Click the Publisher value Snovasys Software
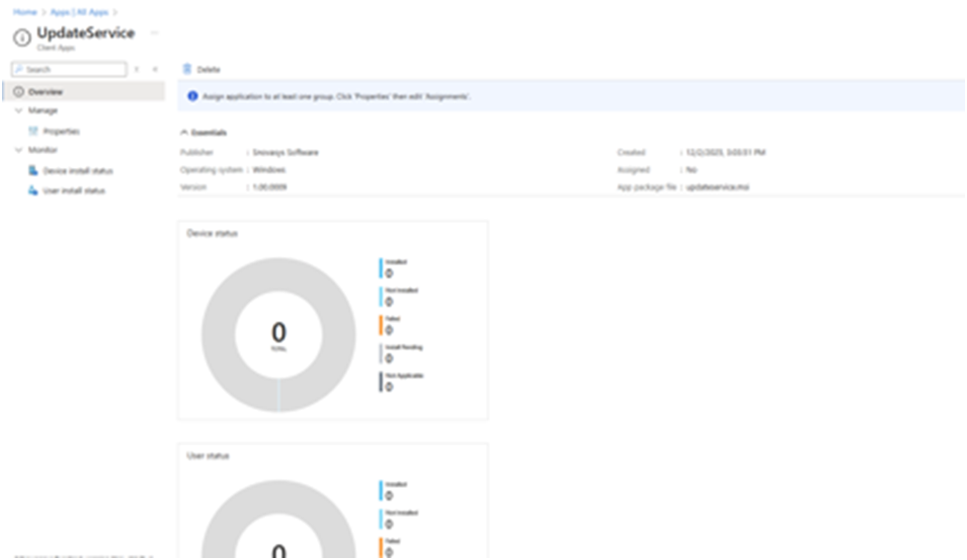Image resolution: width=967 pixels, height=560 pixels. click(x=285, y=152)
